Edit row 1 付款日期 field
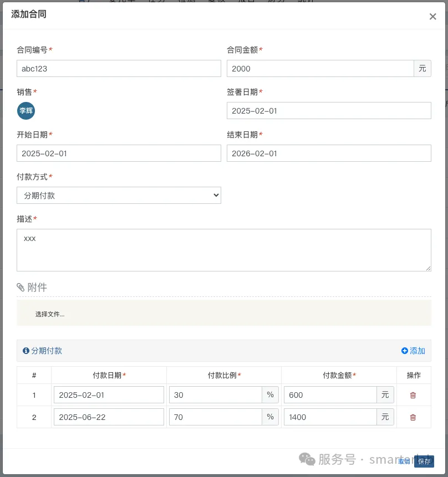The height and width of the screenshot is (477, 448). [x=109, y=395]
